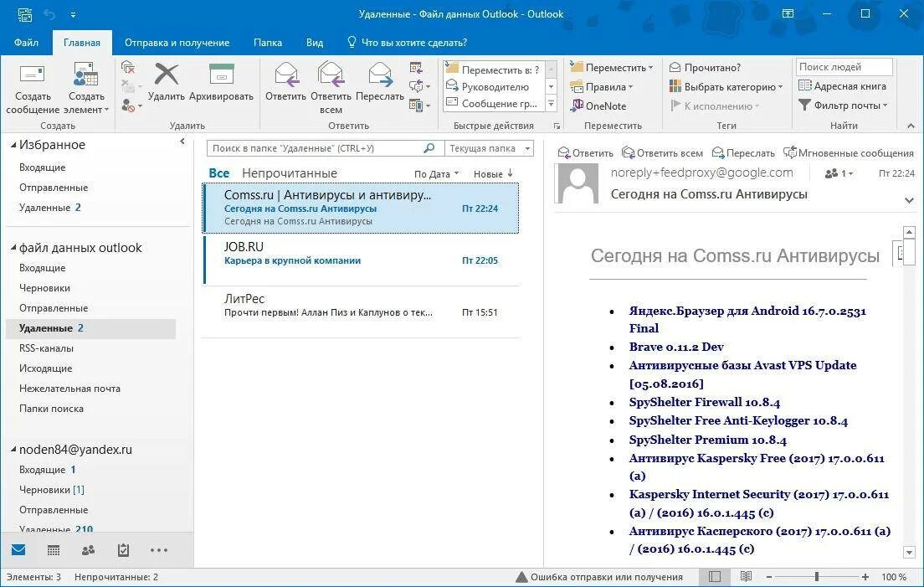This screenshot has width=924, height=587.
Task: Click the Send/Receive All Folders quick access icon
Action: pyautogui.click(x=25, y=14)
